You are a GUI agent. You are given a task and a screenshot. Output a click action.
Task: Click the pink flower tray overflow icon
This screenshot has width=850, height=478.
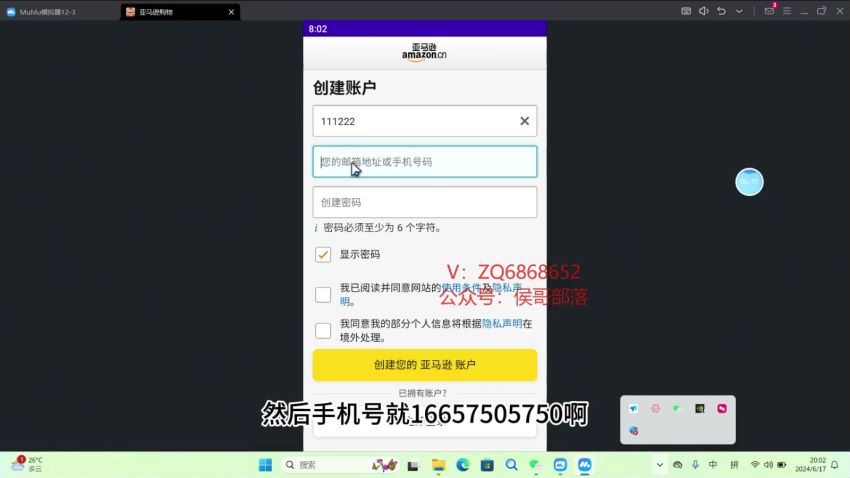tap(655, 409)
